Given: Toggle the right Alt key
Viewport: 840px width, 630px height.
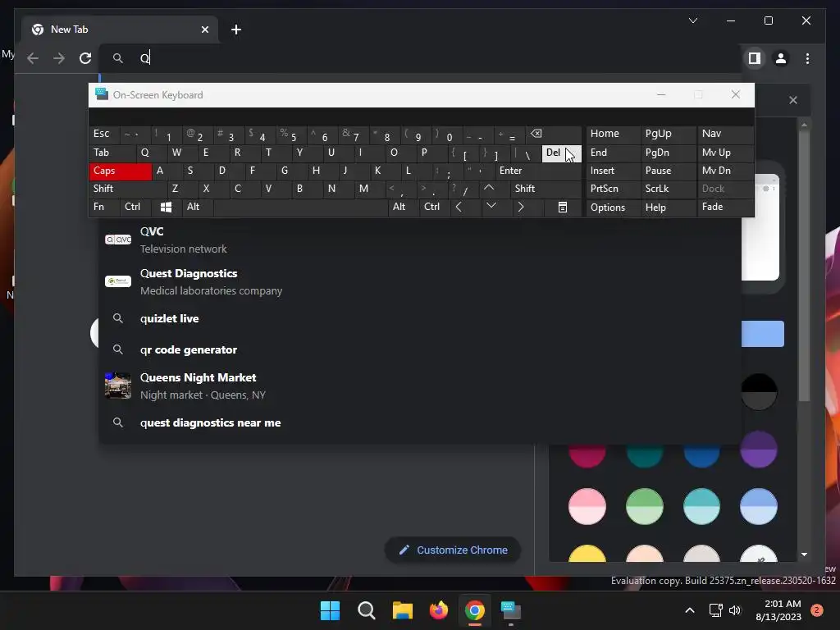Looking at the screenshot, I should 402,207.
